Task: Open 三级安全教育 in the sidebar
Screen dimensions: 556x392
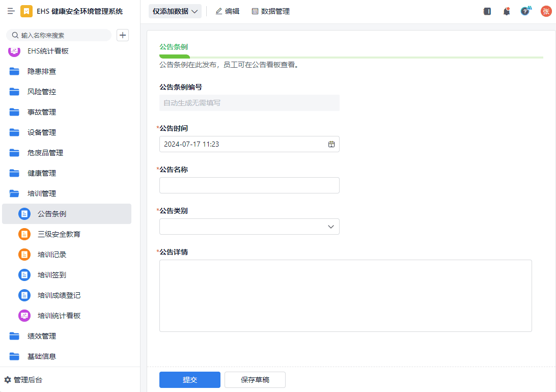Action: (67, 234)
